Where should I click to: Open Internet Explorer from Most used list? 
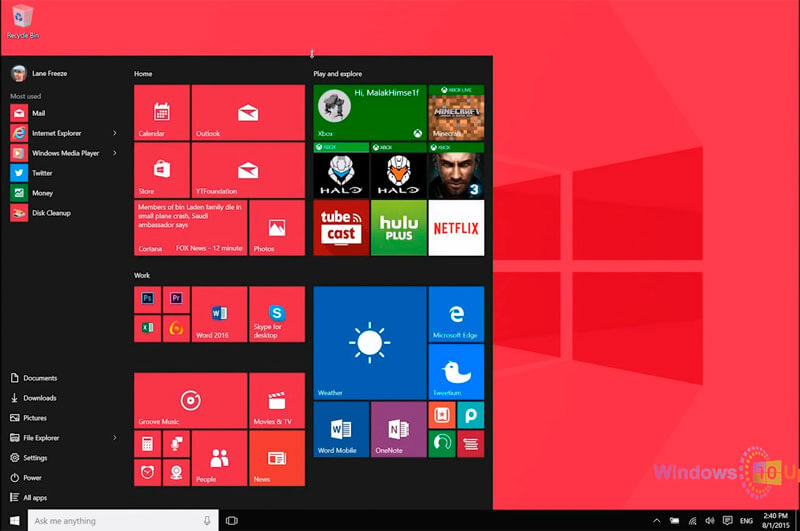point(56,133)
